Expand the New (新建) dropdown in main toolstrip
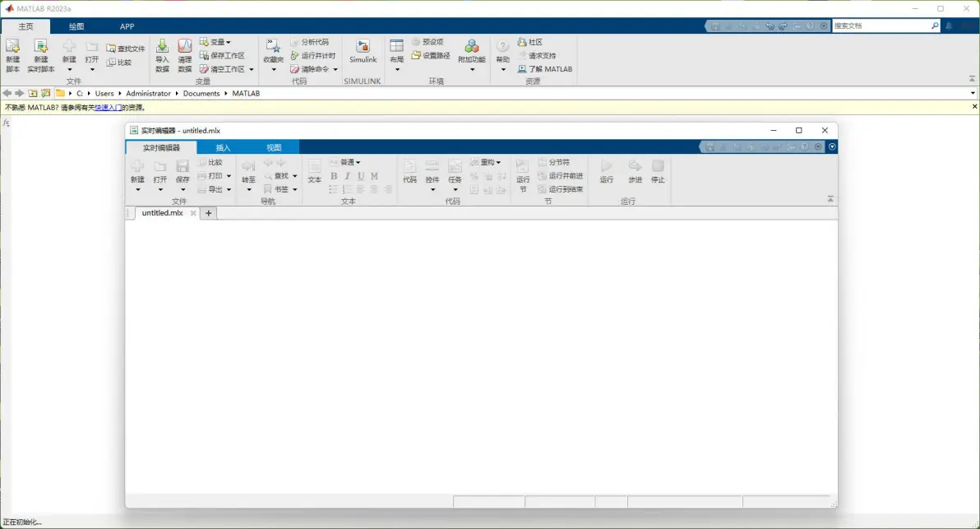This screenshot has width=980, height=529. (x=69, y=69)
